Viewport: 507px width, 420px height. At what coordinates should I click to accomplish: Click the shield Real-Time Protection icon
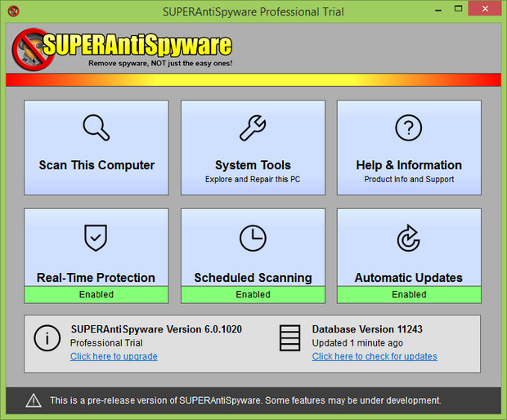click(96, 238)
